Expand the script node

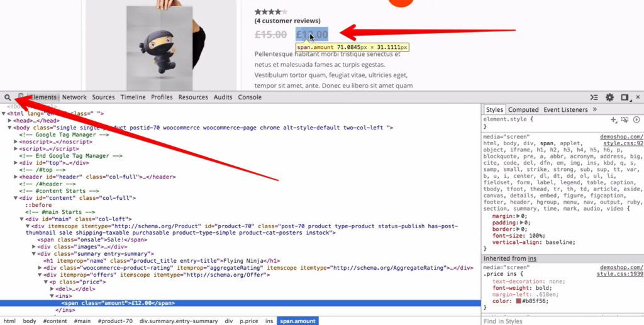tap(16, 148)
